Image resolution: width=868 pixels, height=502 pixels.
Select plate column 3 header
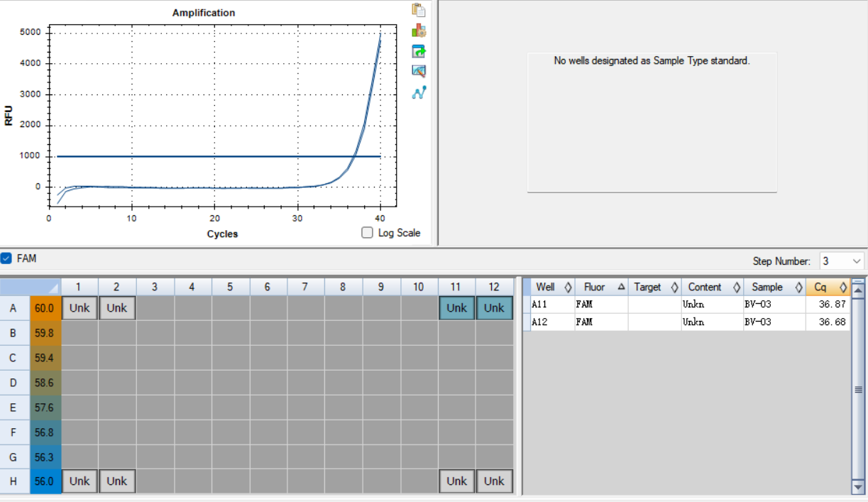coord(155,287)
